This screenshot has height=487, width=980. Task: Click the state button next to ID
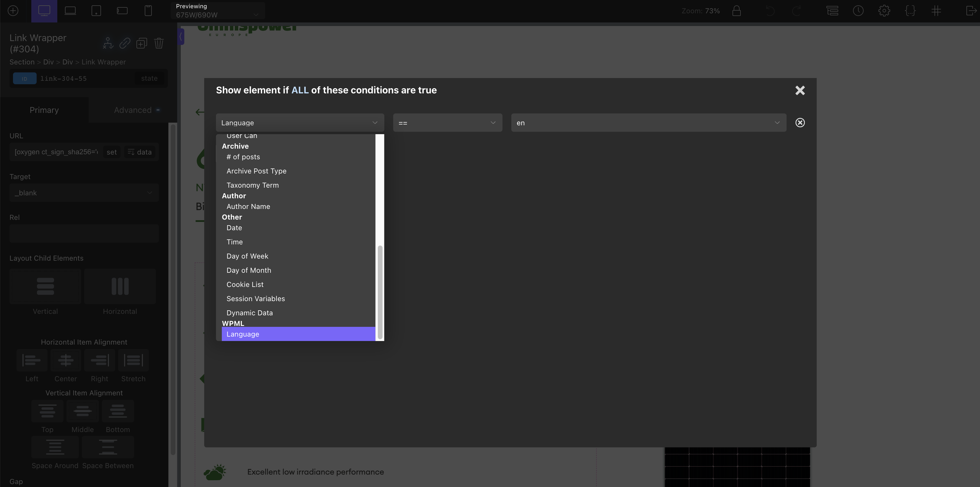click(x=149, y=78)
